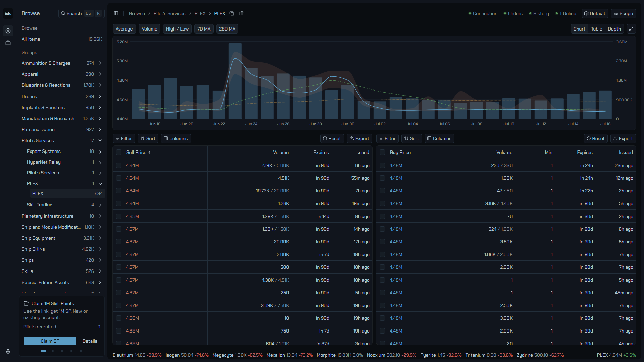644x362 pixels.
Task: Open Scope settings
Action: (623, 13)
